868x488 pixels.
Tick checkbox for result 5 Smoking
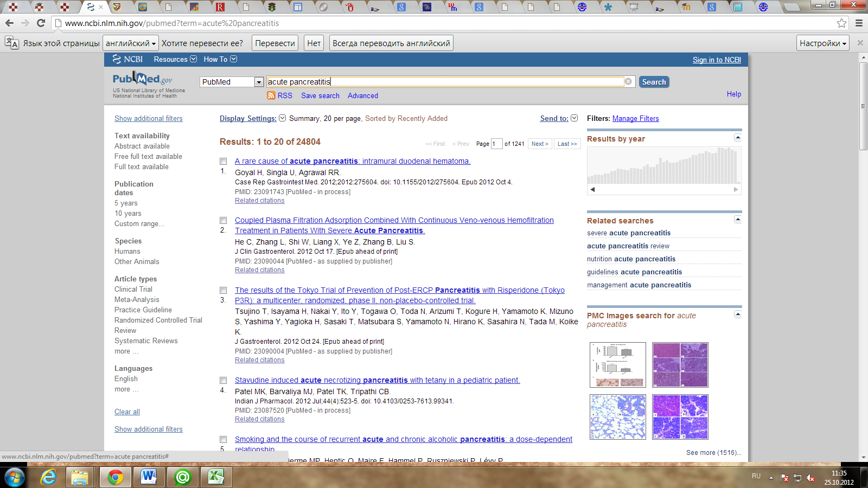coord(223,439)
